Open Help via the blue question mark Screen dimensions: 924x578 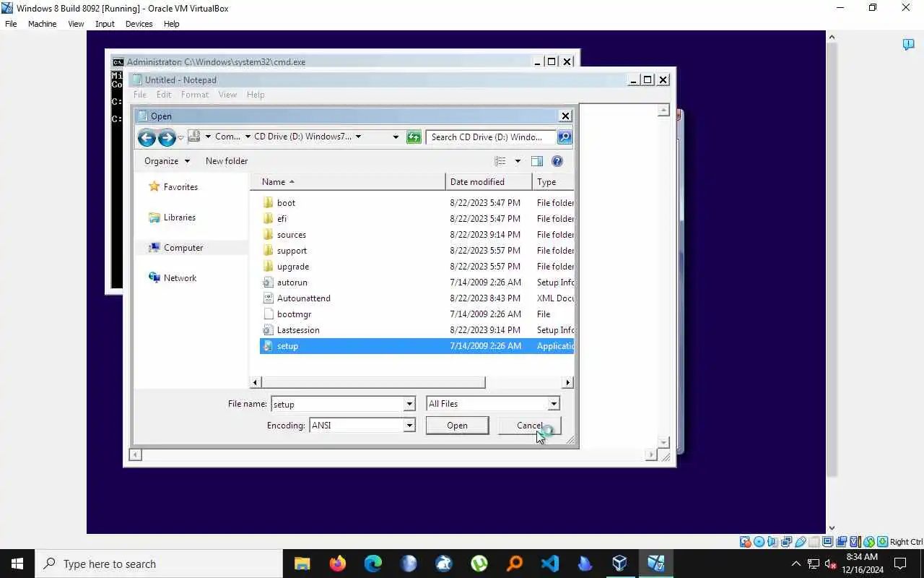(557, 161)
